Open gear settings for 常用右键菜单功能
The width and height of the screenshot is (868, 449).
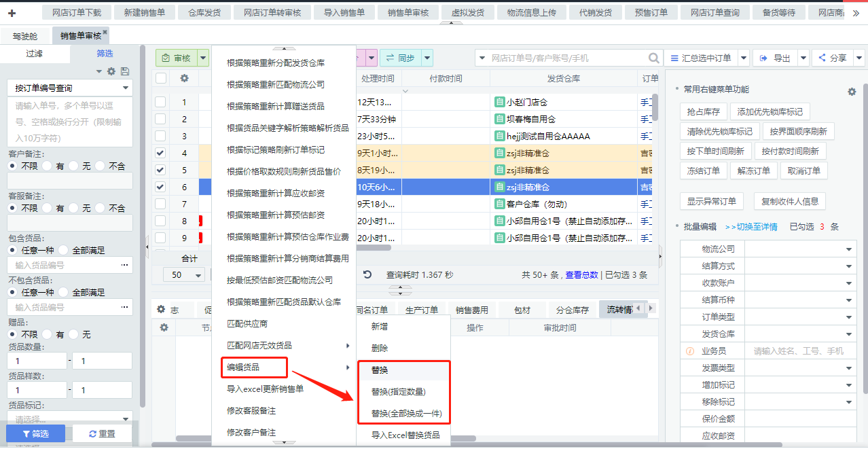click(852, 92)
